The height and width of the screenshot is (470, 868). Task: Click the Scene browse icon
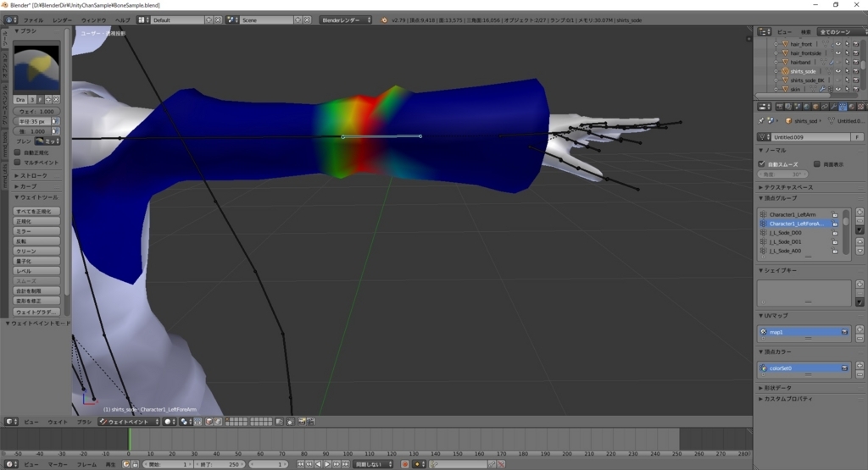click(232, 20)
